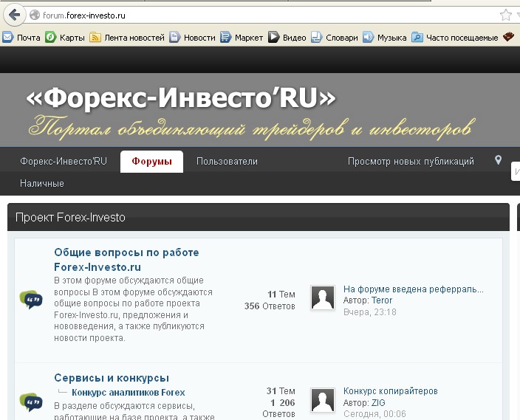Click the timestamp Сегодня, 00:06
The image size is (520, 420).
tap(374, 414)
